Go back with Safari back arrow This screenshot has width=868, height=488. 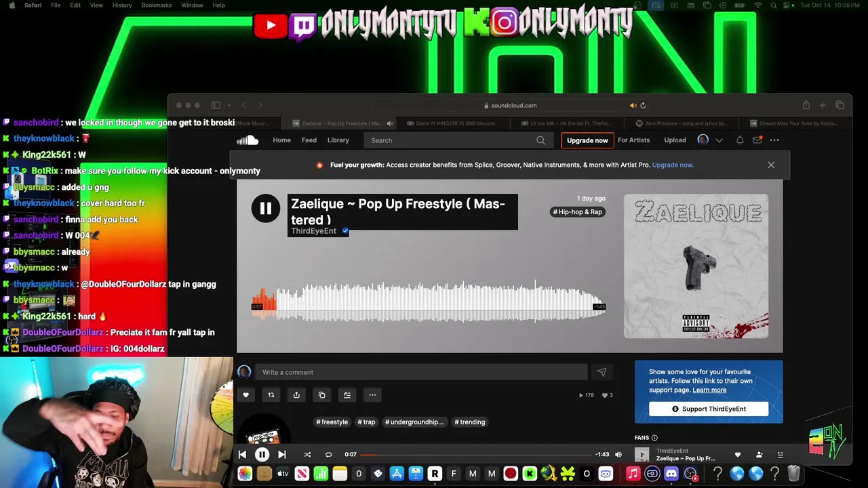[x=244, y=105]
